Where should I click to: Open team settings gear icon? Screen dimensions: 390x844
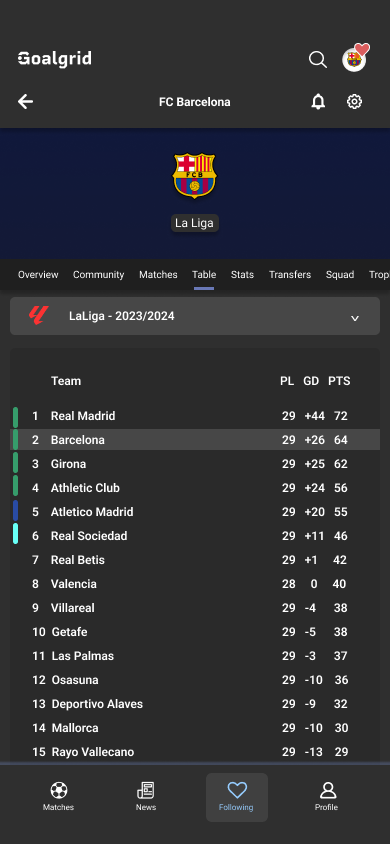pyautogui.click(x=354, y=102)
